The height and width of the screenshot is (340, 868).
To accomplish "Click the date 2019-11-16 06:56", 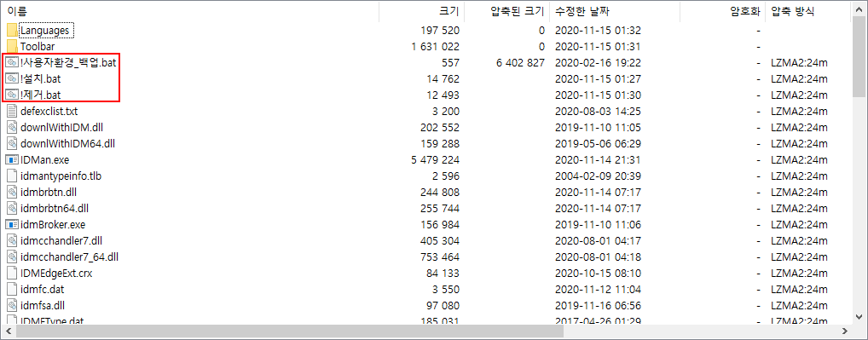I will (598, 305).
